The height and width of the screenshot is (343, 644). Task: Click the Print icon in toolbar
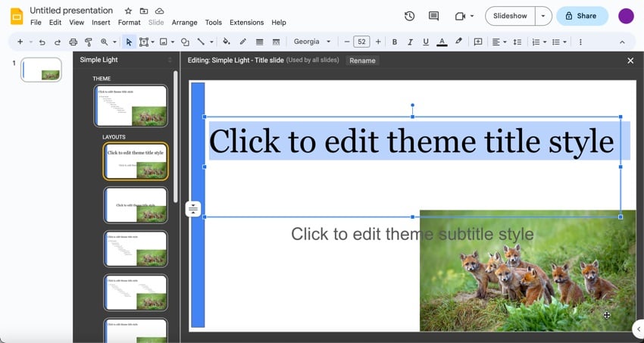pyautogui.click(x=73, y=42)
